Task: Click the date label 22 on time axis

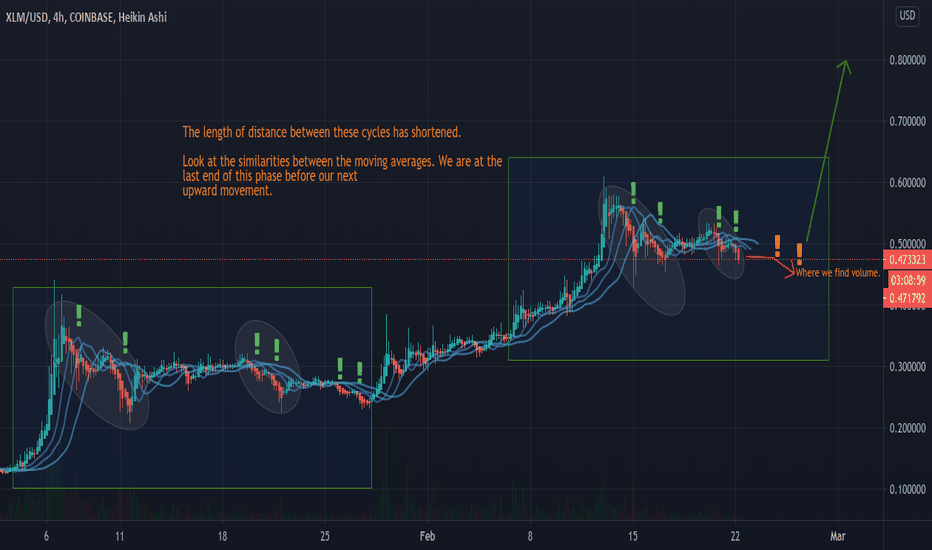Action: click(735, 536)
